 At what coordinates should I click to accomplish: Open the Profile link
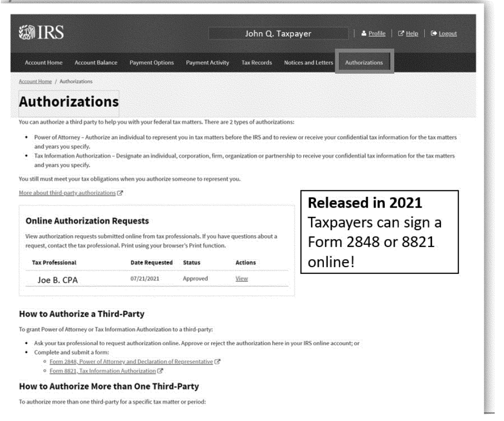[x=377, y=33]
